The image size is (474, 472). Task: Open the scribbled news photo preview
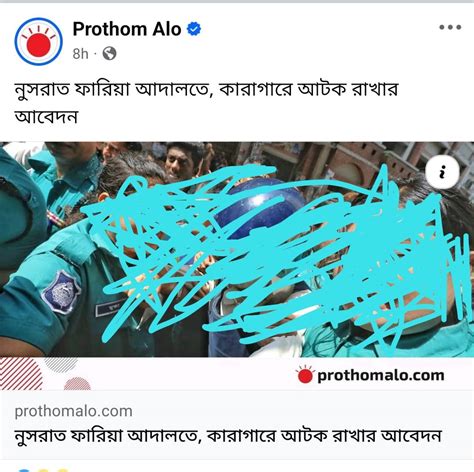237,249
